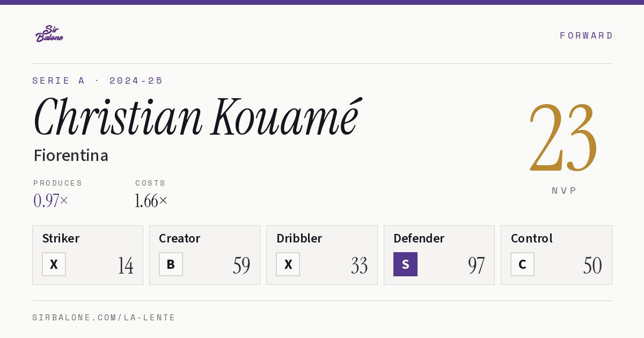Click the Control score 50
The height and width of the screenshot is (338, 644).
(592, 266)
